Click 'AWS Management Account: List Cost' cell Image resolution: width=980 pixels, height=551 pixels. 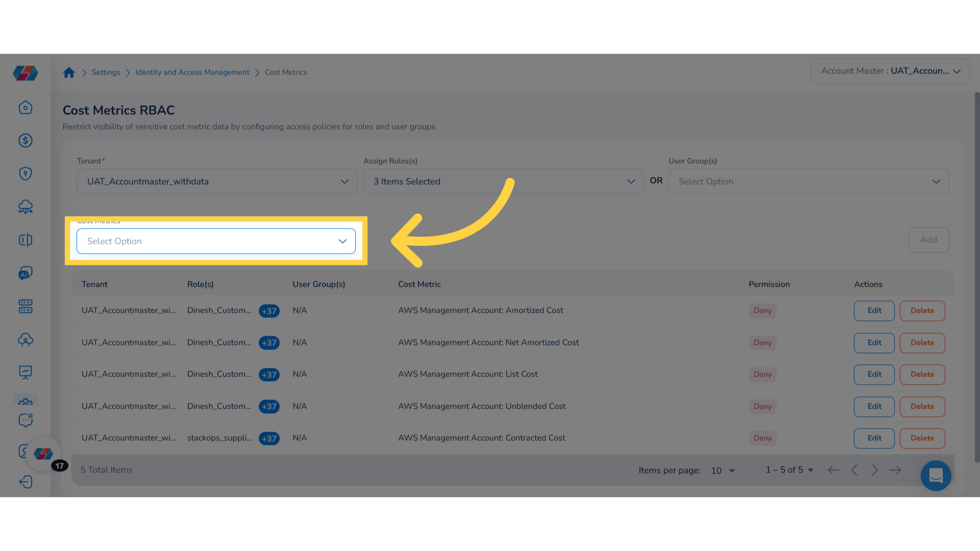point(468,374)
